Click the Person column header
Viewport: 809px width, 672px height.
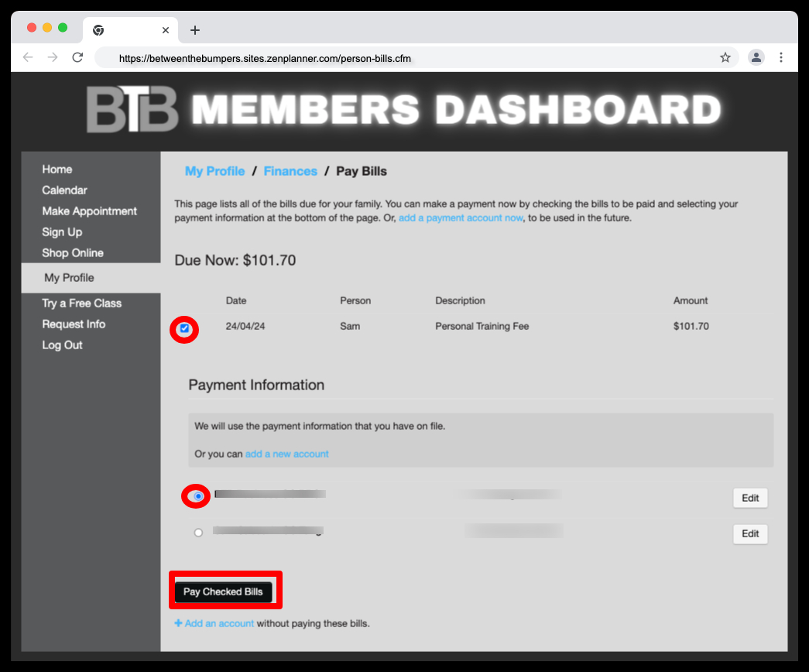355,300
